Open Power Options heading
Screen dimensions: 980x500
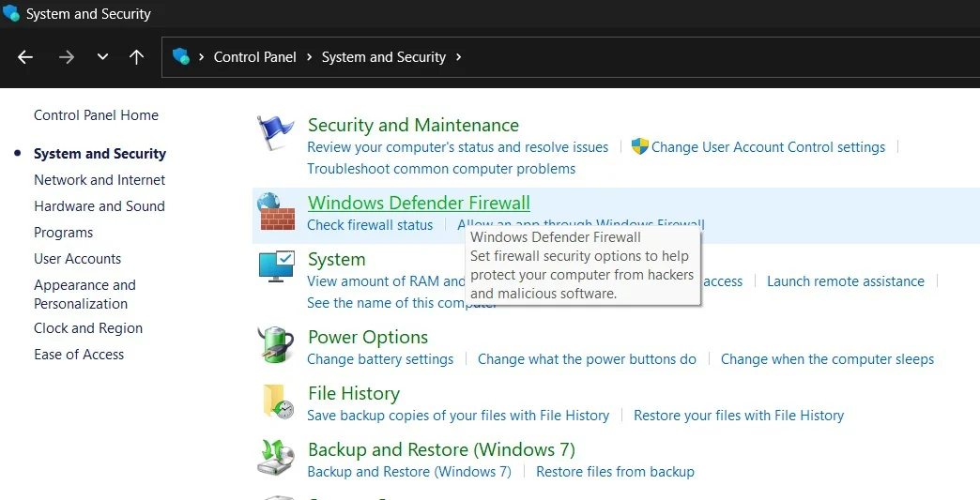pyautogui.click(x=368, y=337)
